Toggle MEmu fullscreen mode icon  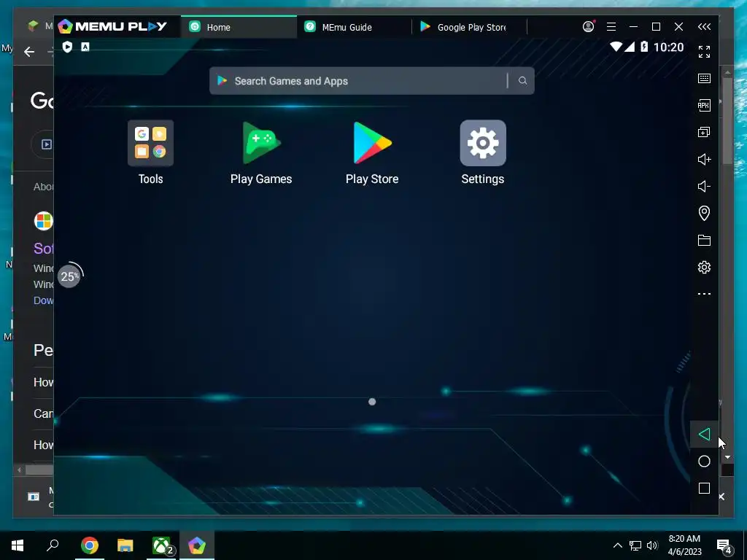[x=704, y=52]
